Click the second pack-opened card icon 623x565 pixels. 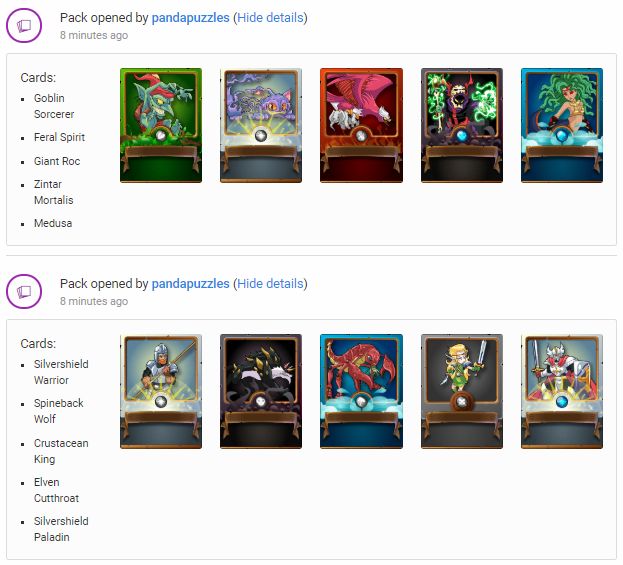point(24,292)
